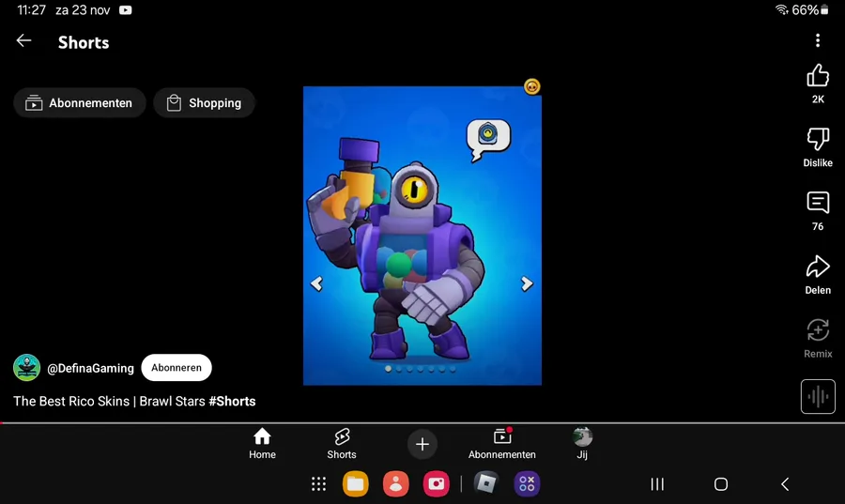Open the sound waveform button
Screen dimensions: 845x504
coord(818,397)
